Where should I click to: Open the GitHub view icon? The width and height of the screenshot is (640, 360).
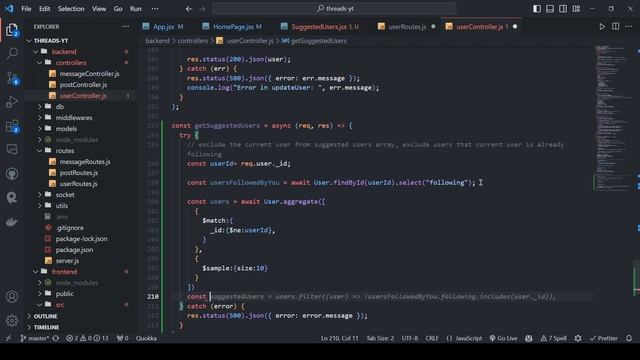pos(12,174)
